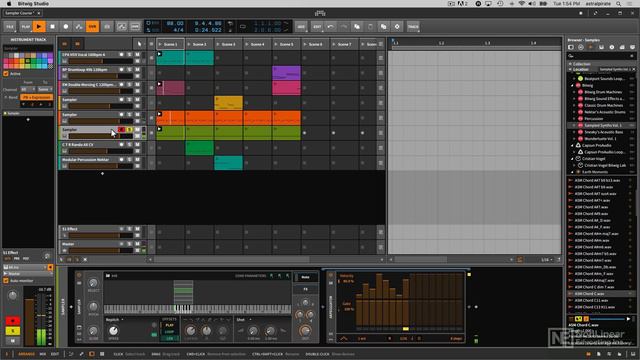Collapse the Capsun ProAudio folder

point(572,145)
